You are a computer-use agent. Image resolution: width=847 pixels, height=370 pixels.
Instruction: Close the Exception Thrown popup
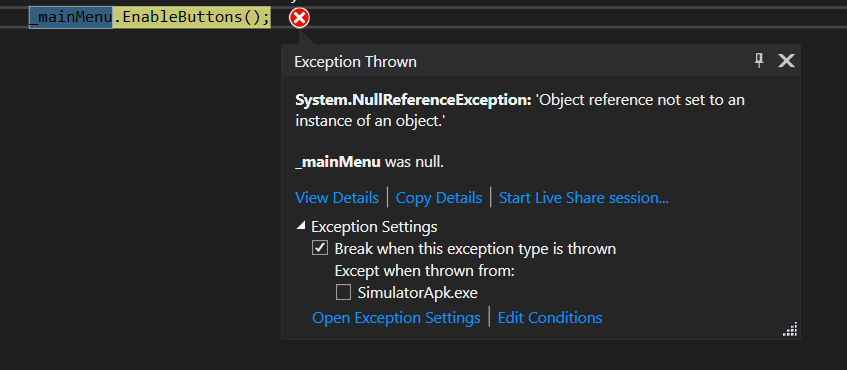coord(786,60)
